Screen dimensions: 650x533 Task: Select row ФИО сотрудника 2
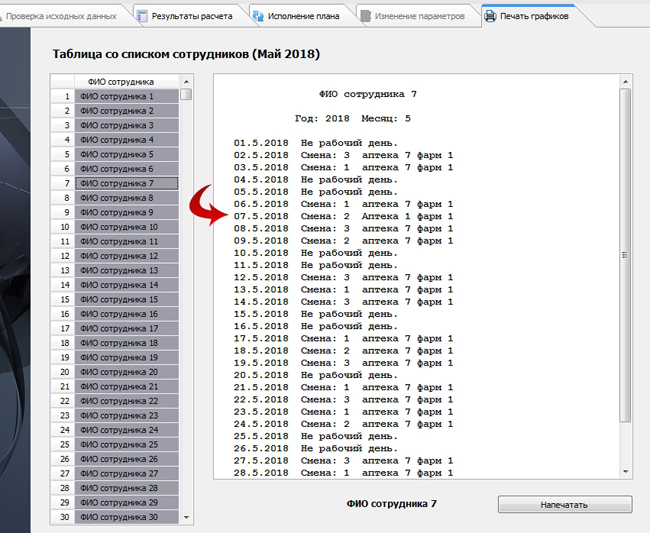pos(126,111)
